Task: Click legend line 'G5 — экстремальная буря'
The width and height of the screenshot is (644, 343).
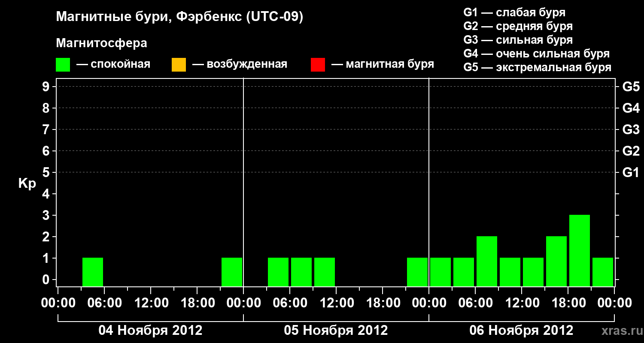Action: coord(537,67)
